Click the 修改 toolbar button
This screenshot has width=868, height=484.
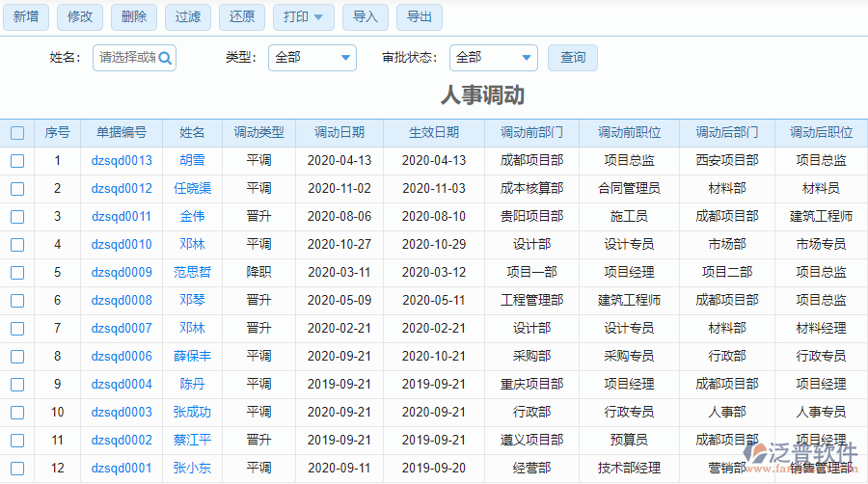pyautogui.click(x=80, y=16)
